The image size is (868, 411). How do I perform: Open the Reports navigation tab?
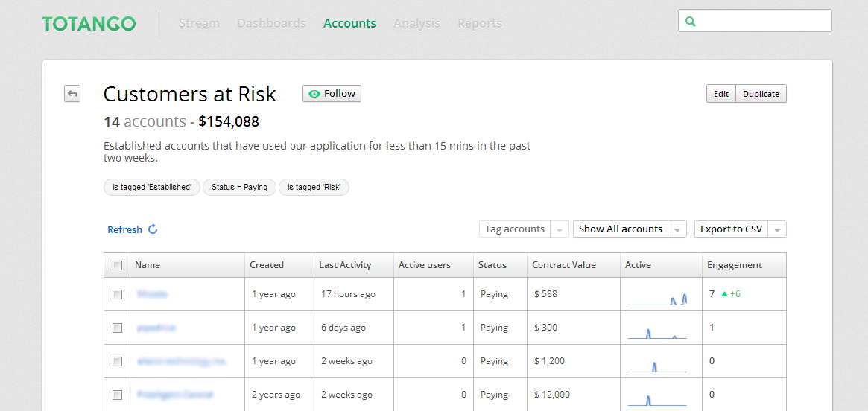point(479,23)
